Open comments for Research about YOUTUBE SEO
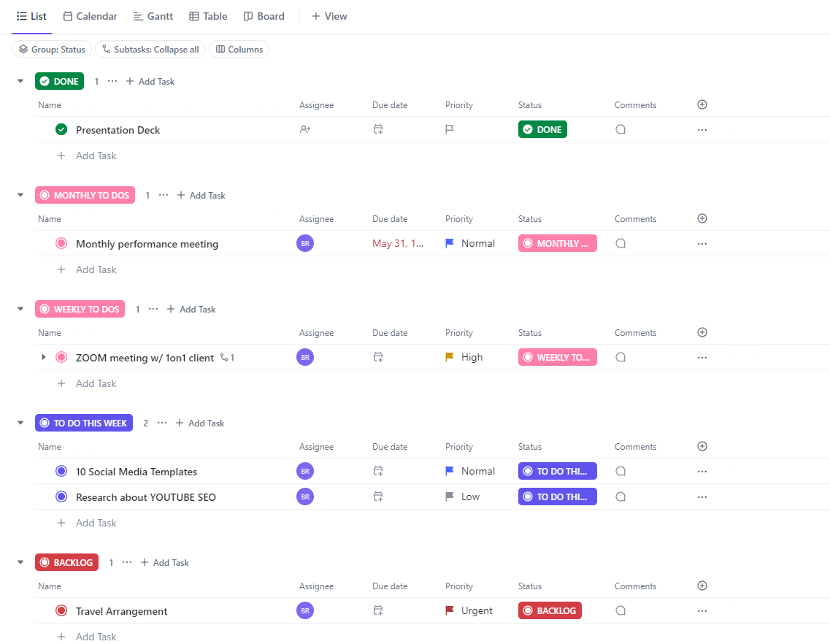This screenshot has height=644, width=830. (x=620, y=497)
